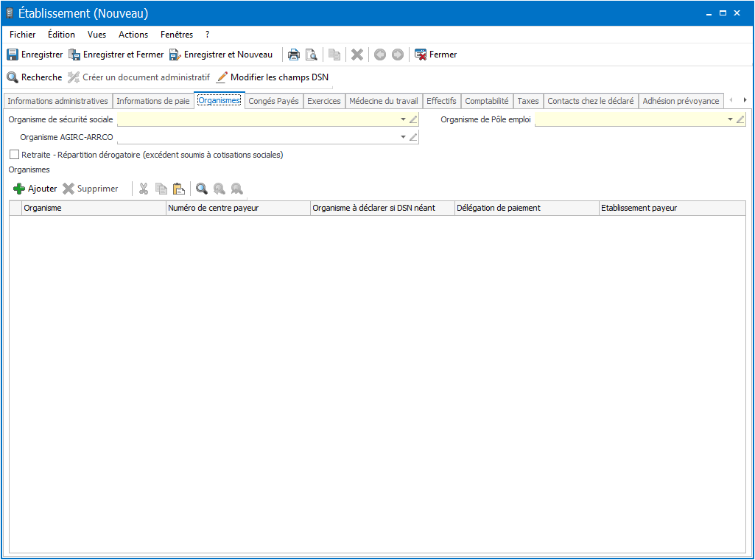The width and height of the screenshot is (755, 560).
Task: Click Modifier les champs DSN
Action: click(x=273, y=77)
